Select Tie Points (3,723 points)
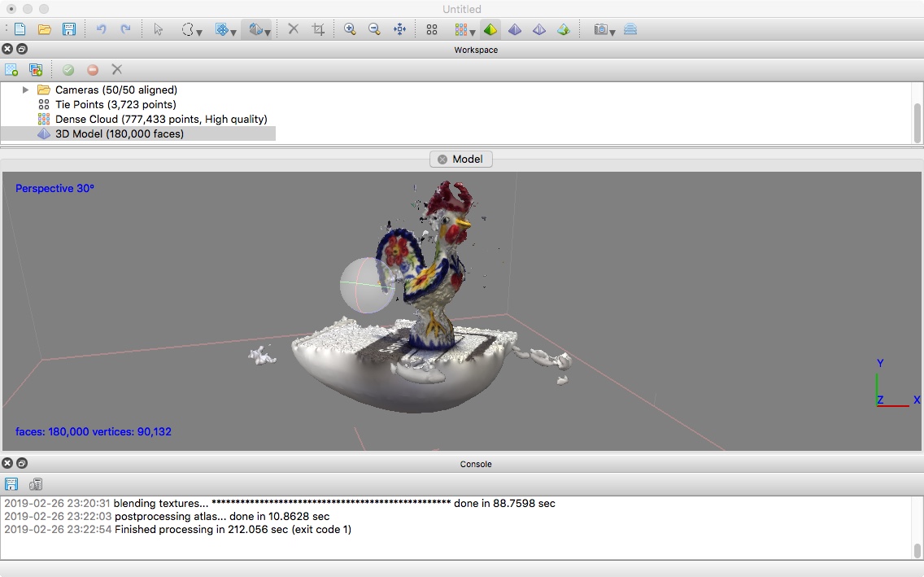The width and height of the screenshot is (924, 577). point(115,104)
